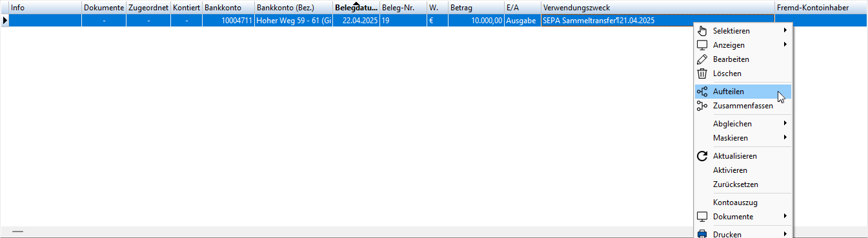
Task: Expand the Maskieren submenu arrow
Action: coord(785,138)
